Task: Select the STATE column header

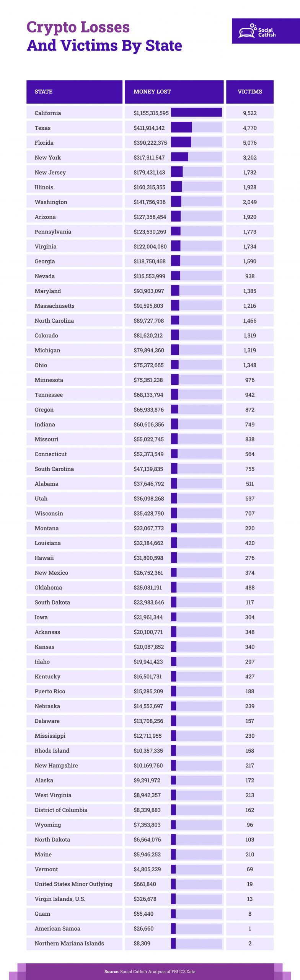Action: point(74,92)
